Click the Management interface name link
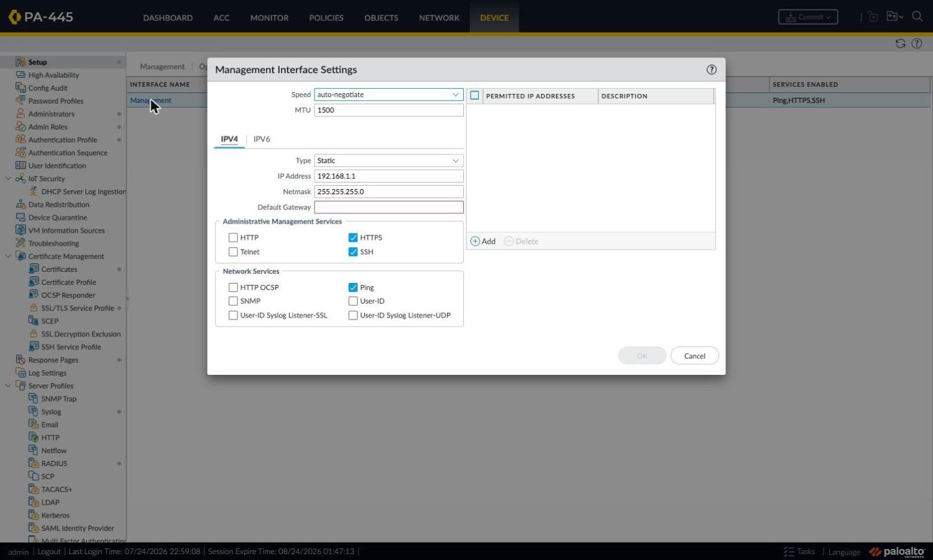 [x=151, y=100]
